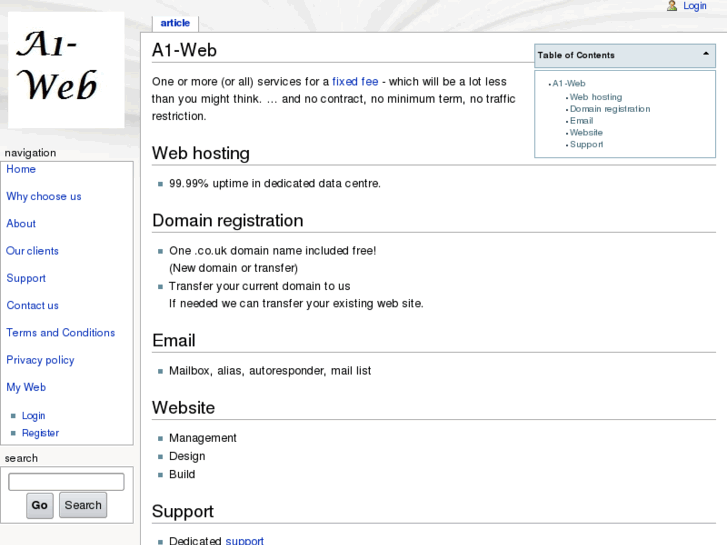Viewport: 727px width, 545px height.
Task: Open Terms and Conditions link
Action: point(61,333)
